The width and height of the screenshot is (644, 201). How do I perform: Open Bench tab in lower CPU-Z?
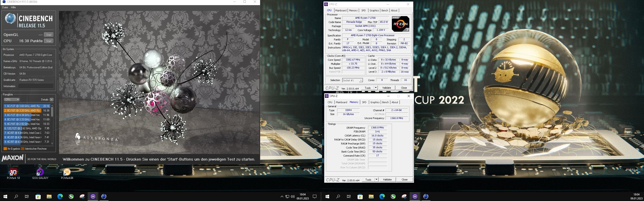(x=386, y=102)
